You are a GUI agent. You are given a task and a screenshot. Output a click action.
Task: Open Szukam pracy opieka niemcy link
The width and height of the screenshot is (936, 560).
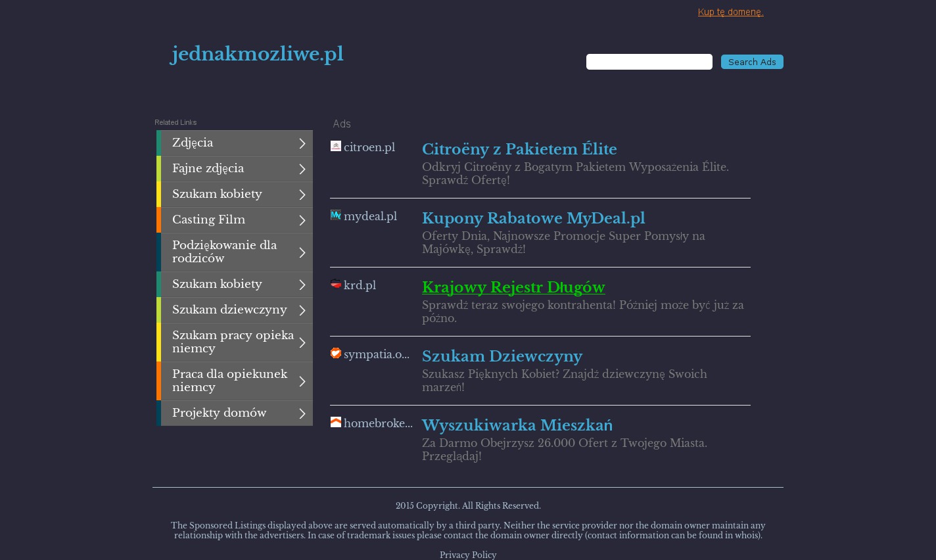(233, 342)
